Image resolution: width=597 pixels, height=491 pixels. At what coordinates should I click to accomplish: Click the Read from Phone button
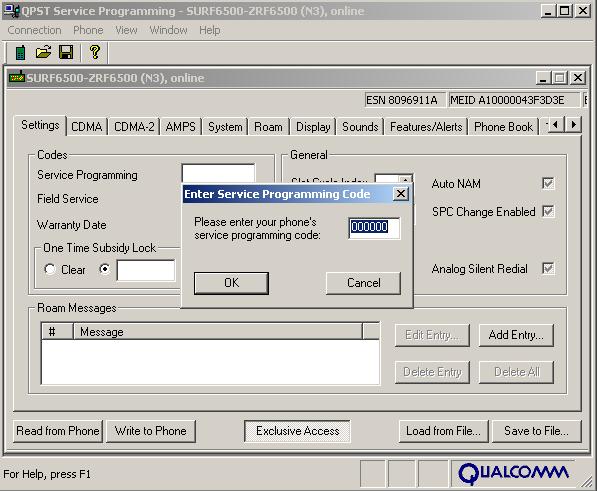point(58,431)
